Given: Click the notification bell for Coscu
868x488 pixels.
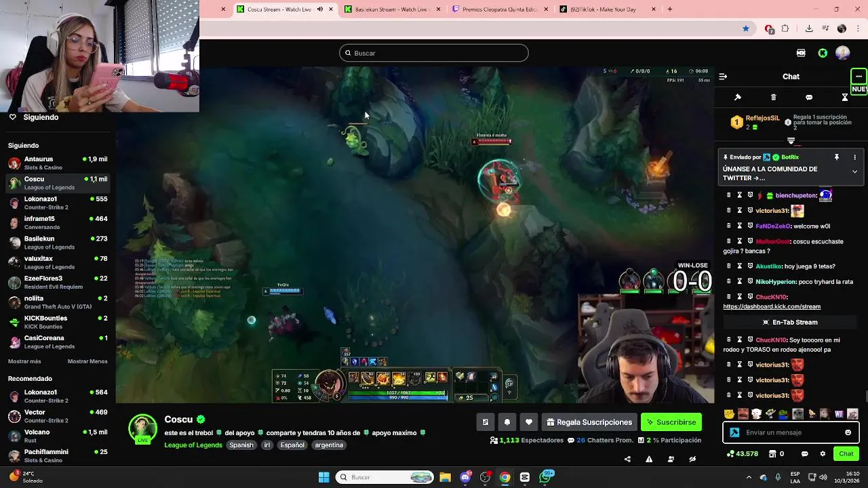Looking at the screenshot, I should [x=507, y=422].
